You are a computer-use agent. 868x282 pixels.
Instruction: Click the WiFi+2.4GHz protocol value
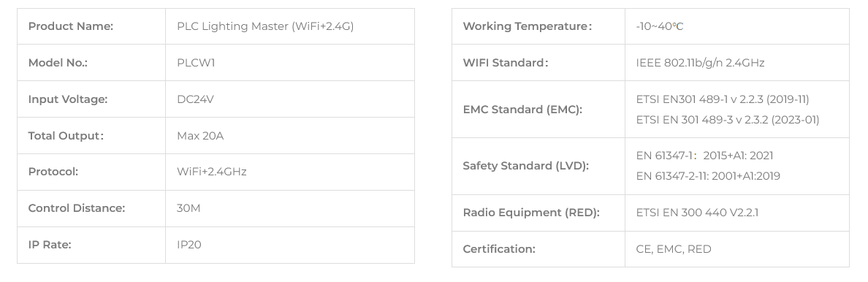(211, 172)
